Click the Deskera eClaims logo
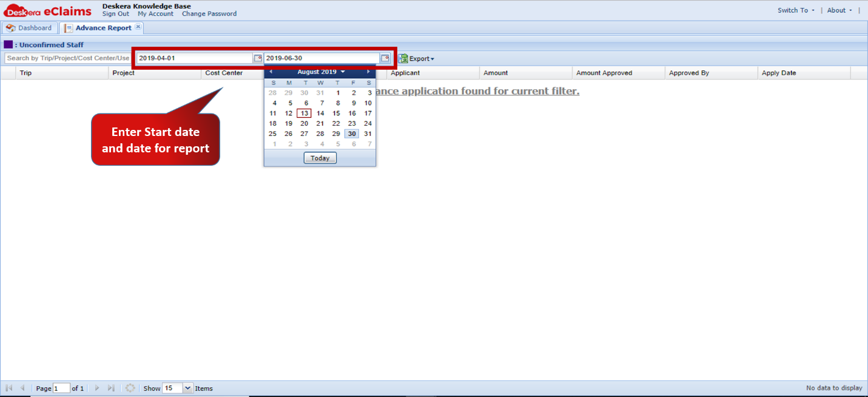Viewport: 868px width, 397px height. (48, 11)
